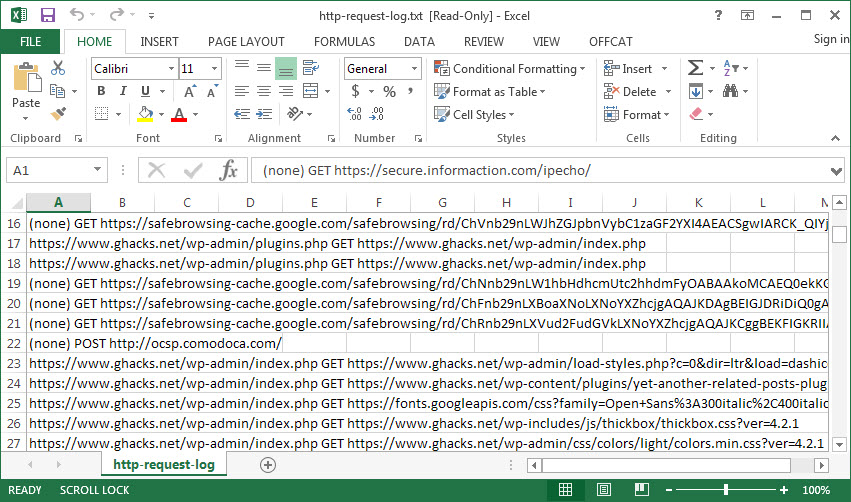
Task: Switch to the FORMULAS tab
Action: tap(344, 42)
